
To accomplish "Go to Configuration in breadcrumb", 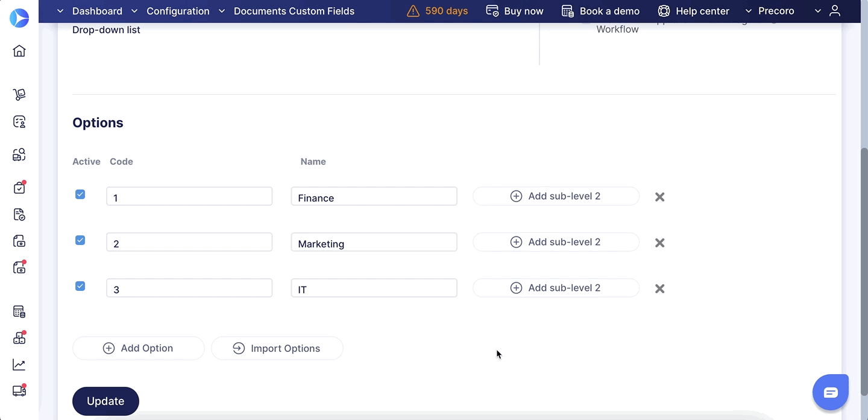I will pyautogui.click(x=178, y=11).
